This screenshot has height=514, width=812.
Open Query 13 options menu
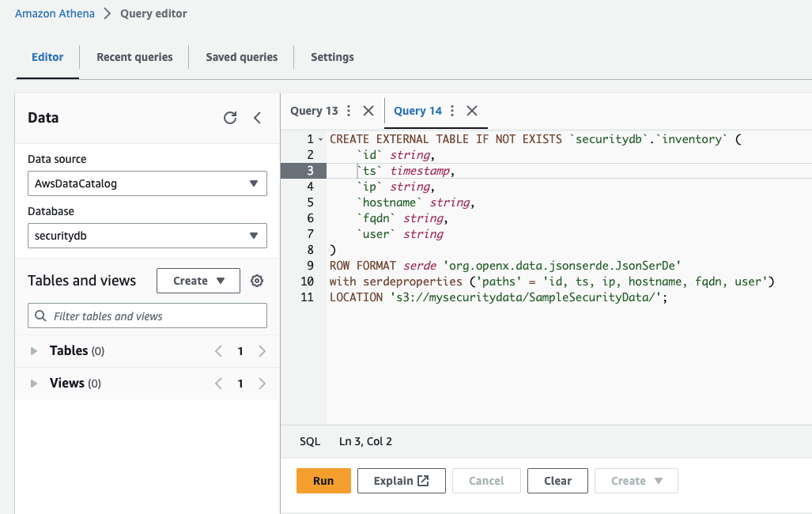click(x=349, y=111)
